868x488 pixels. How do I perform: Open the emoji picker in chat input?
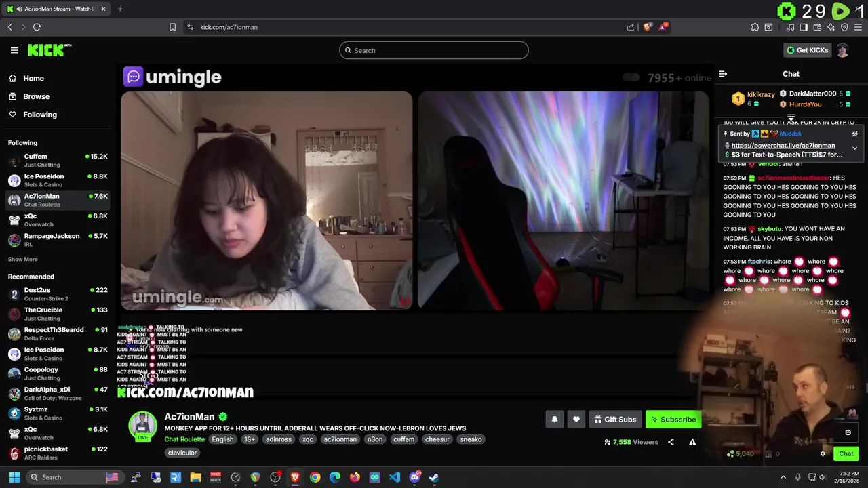click(x=848, y=432)
